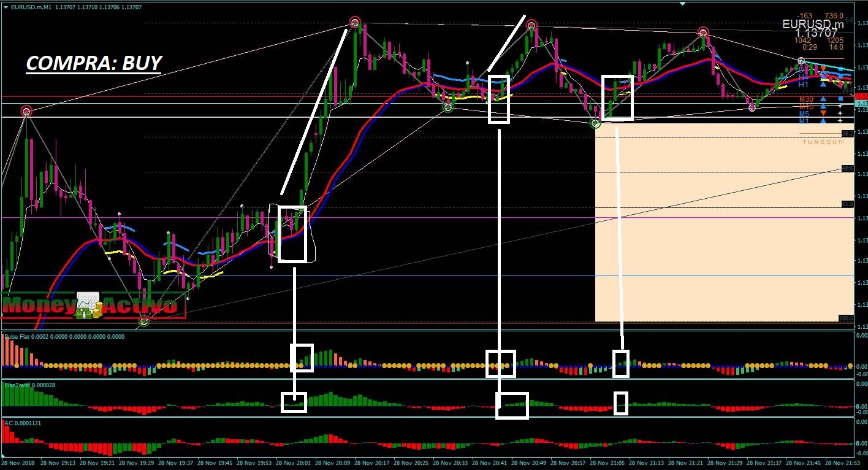868x470 pixels.
Task: Click the 100.0 Fibonacci level label
Action: coord(847,318)
